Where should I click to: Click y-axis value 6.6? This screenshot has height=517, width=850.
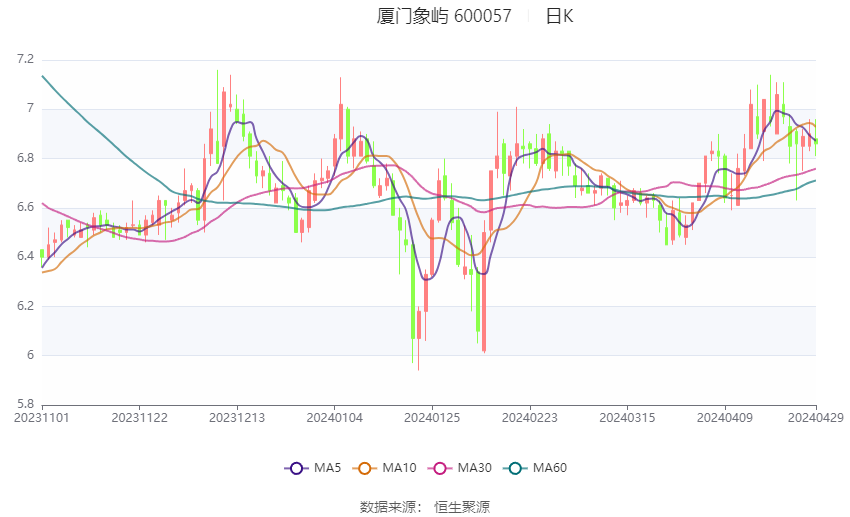coord(25,207)
